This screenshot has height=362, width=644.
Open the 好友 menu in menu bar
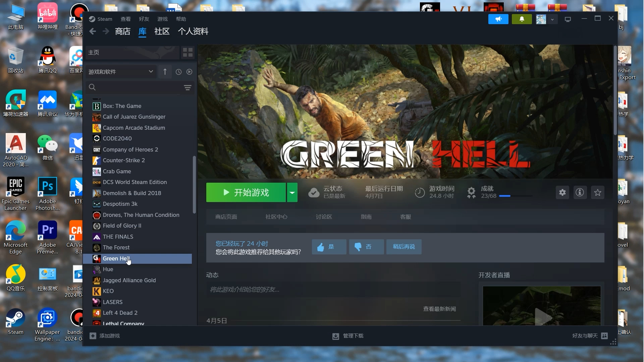click(144, 19)
